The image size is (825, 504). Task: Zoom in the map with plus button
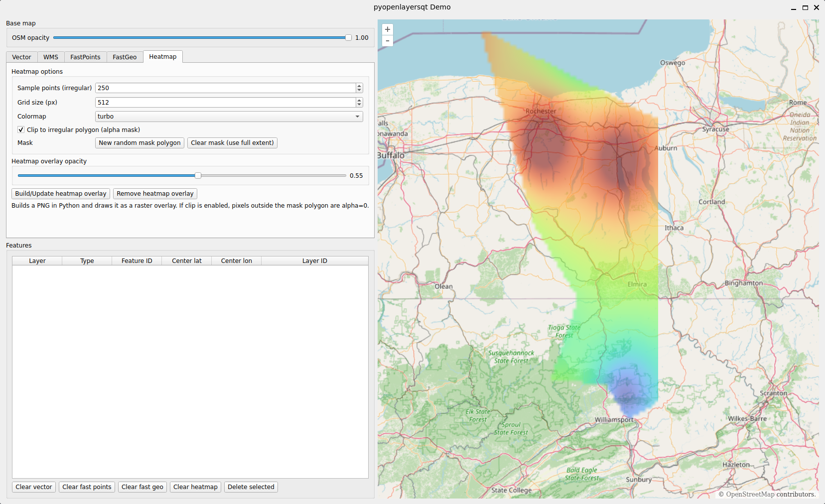tap(388, 29)
